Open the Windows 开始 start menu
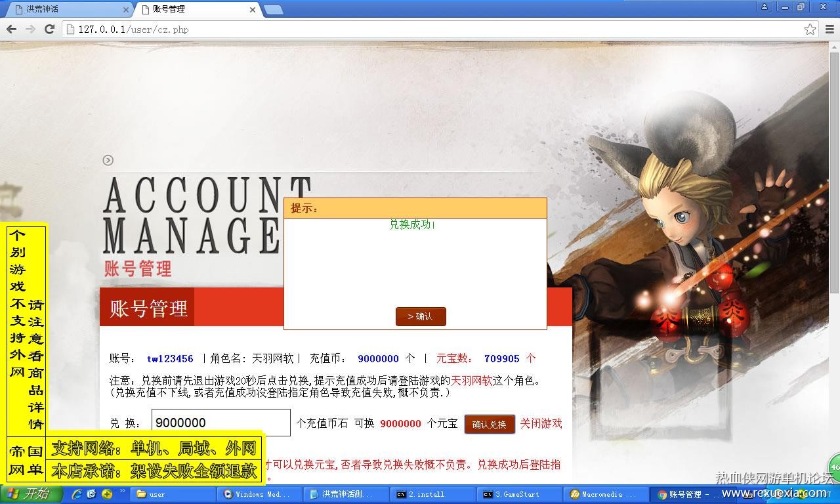Image resolution: width=840 pixels, height=504 pixels. 31,494
